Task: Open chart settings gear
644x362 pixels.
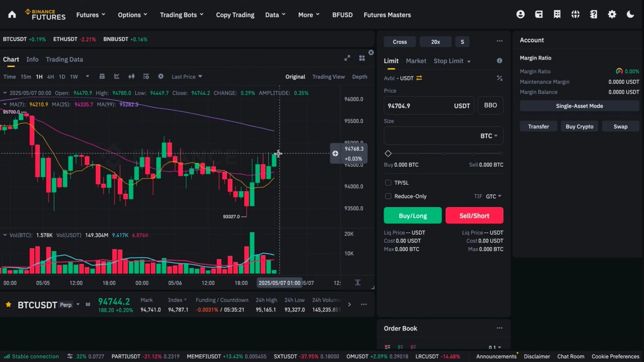Action: point(161,77)
